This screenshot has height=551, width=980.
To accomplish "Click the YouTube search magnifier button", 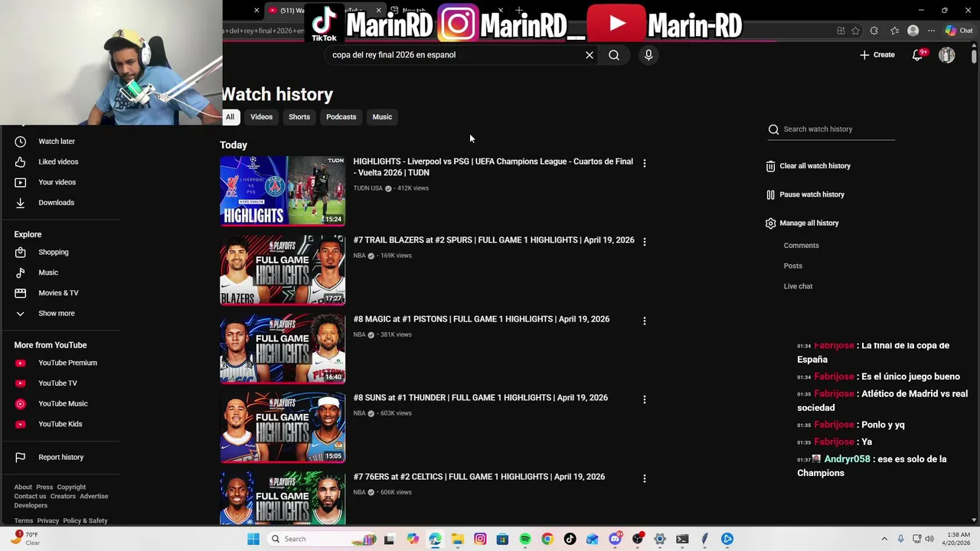I will coord(614,55).
